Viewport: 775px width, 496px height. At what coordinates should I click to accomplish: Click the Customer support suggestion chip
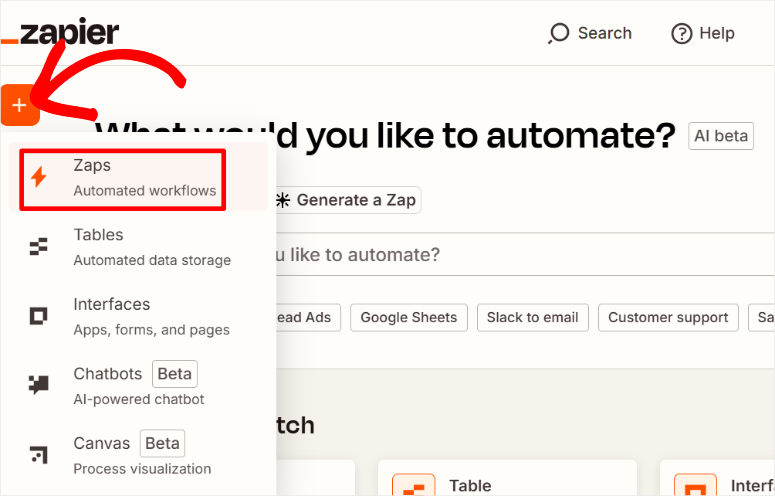(x=668, y=317)
